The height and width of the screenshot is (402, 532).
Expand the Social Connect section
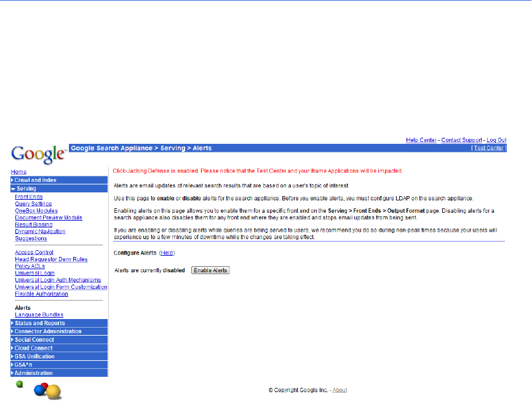click(x=59, y=340)
